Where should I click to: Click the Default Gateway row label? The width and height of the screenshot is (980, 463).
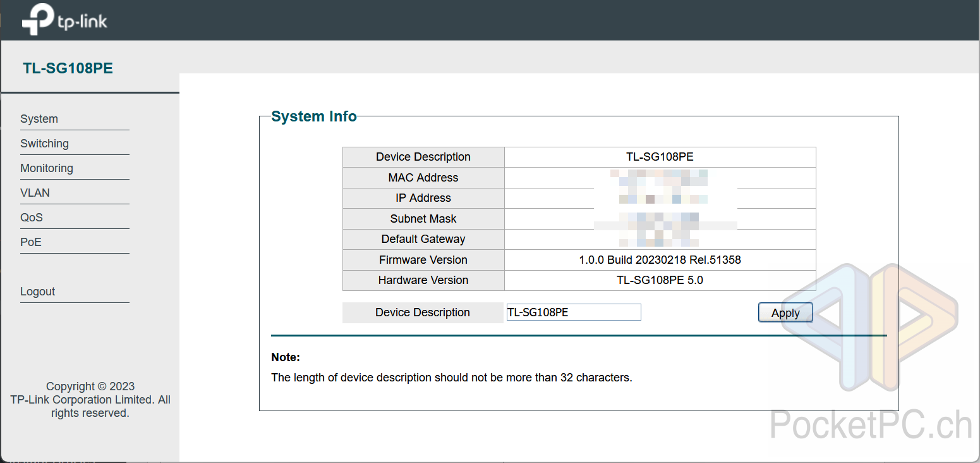[423, 239]
